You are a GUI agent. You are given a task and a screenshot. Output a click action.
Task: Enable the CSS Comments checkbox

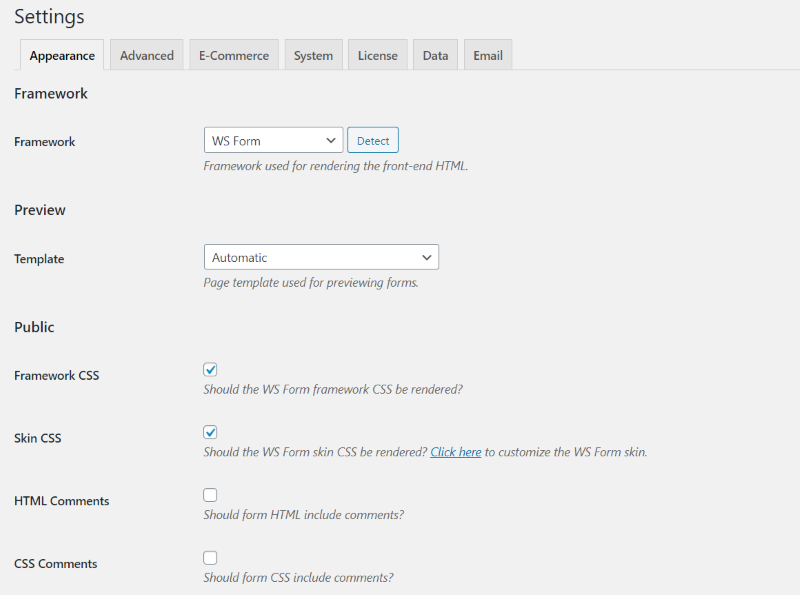210,558
